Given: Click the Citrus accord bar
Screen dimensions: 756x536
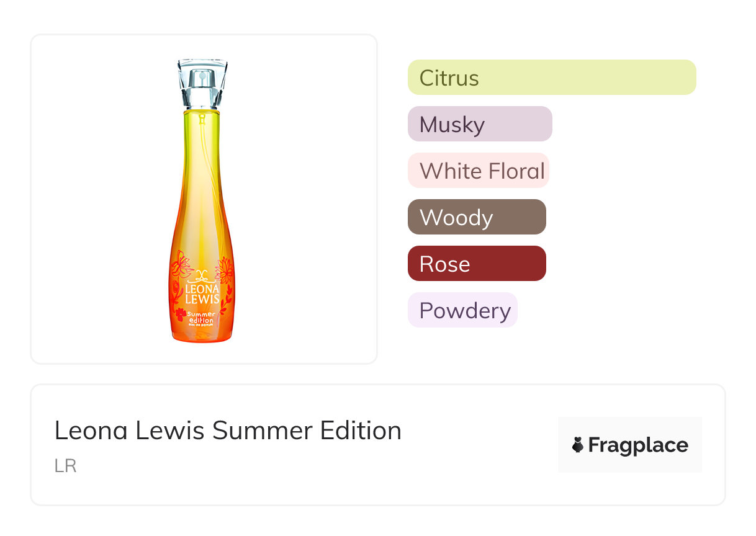Looking at the screenshot, I should [x=551, y=78].
